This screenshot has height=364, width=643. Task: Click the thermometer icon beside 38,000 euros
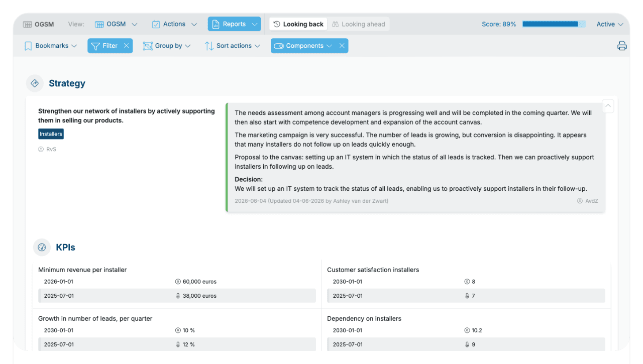click(x=178, y=296)
